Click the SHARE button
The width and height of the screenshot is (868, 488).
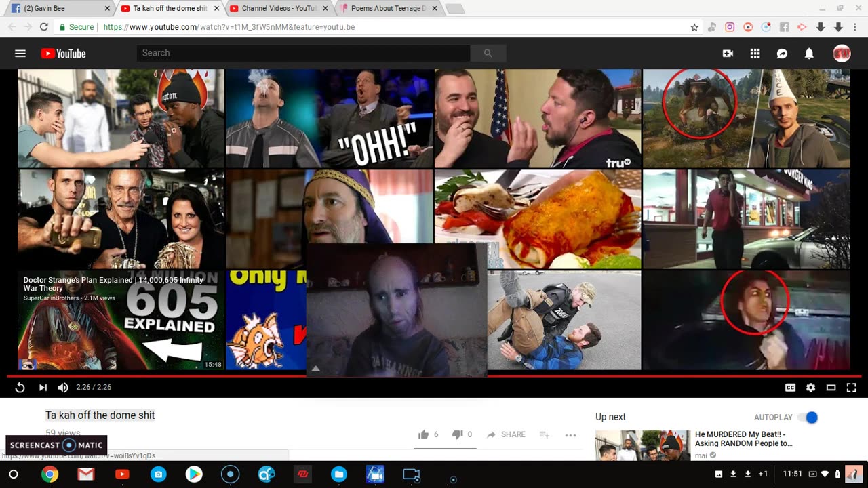pyautogui.click(x=506, y=434)
